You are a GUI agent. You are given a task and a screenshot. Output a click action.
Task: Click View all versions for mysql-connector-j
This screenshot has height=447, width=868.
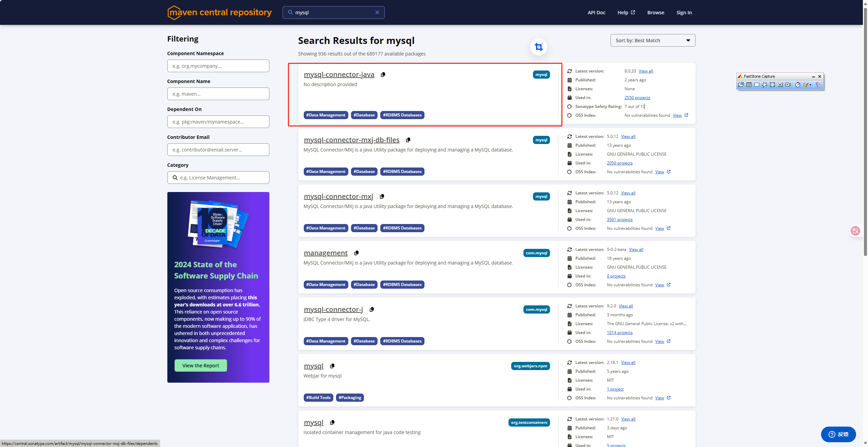point(625,306)
